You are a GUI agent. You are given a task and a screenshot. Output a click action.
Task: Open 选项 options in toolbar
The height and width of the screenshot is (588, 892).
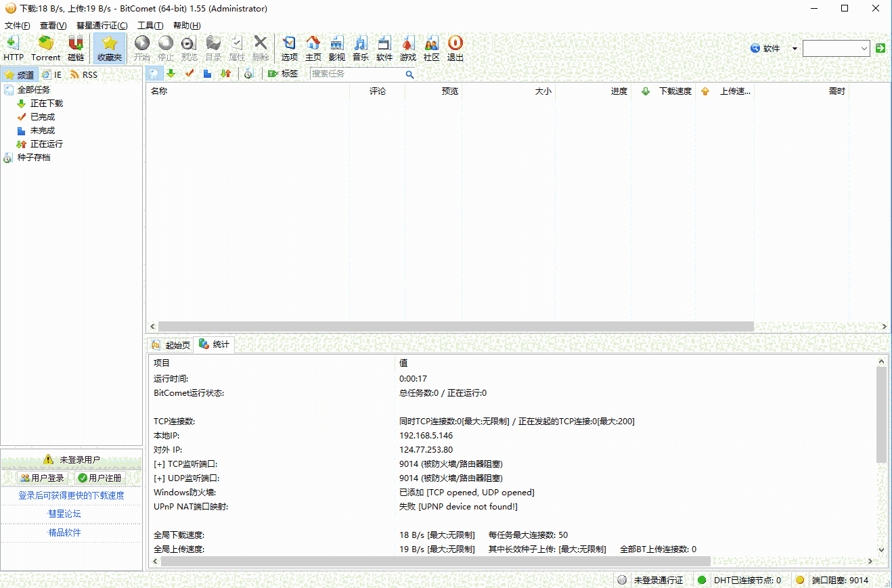pyautogui.click(x=289, y=47)
